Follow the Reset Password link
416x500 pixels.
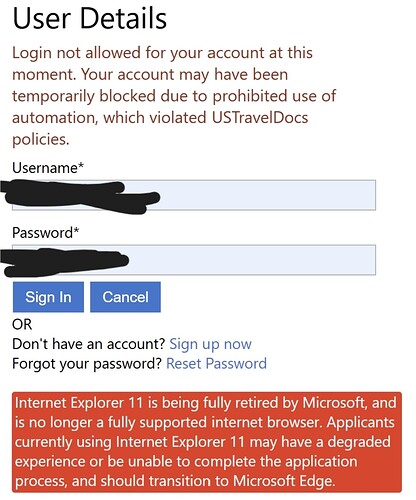point(216,363)
